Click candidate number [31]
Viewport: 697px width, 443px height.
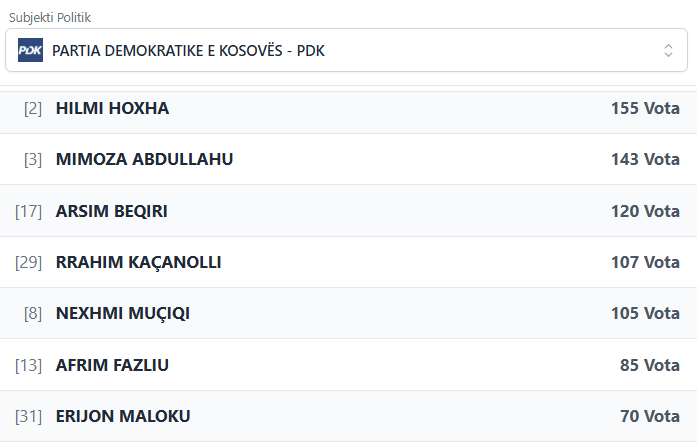28,416
